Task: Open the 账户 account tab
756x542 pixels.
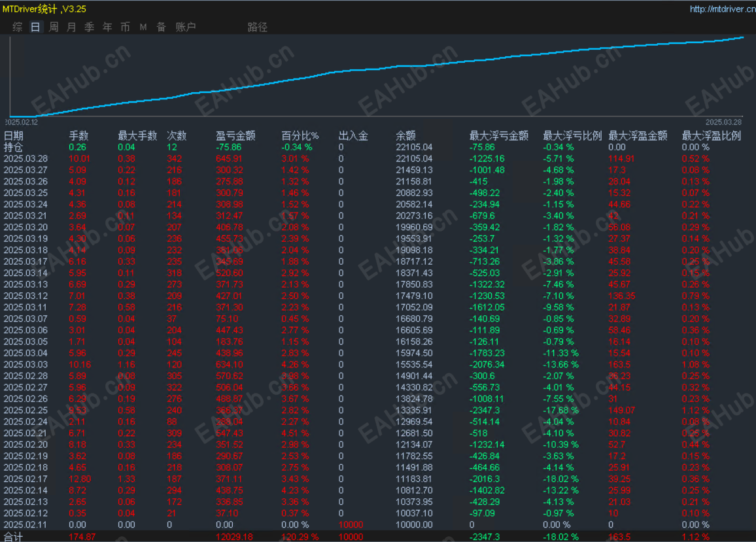Action: (186, 27)
